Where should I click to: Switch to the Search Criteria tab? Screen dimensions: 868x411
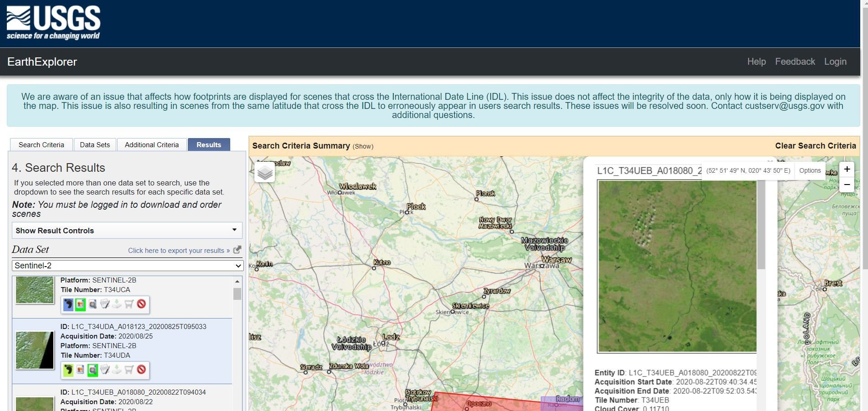point(41,145)
